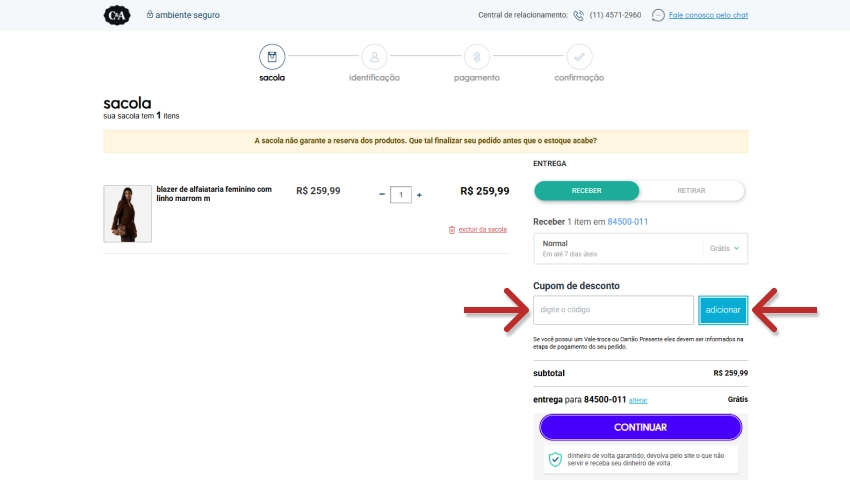This screenshot has width=850, height=480.
Task: Click the phone support icon
Action: click(x=578, y=15)
